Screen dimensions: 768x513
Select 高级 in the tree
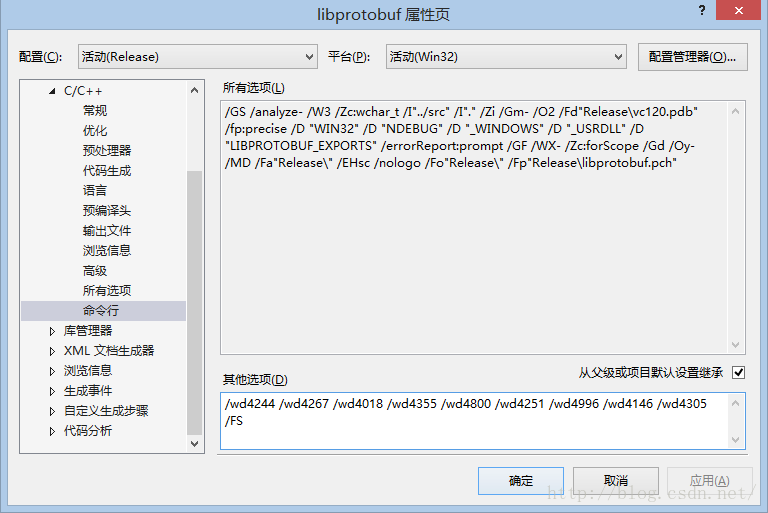coord(95,270)
